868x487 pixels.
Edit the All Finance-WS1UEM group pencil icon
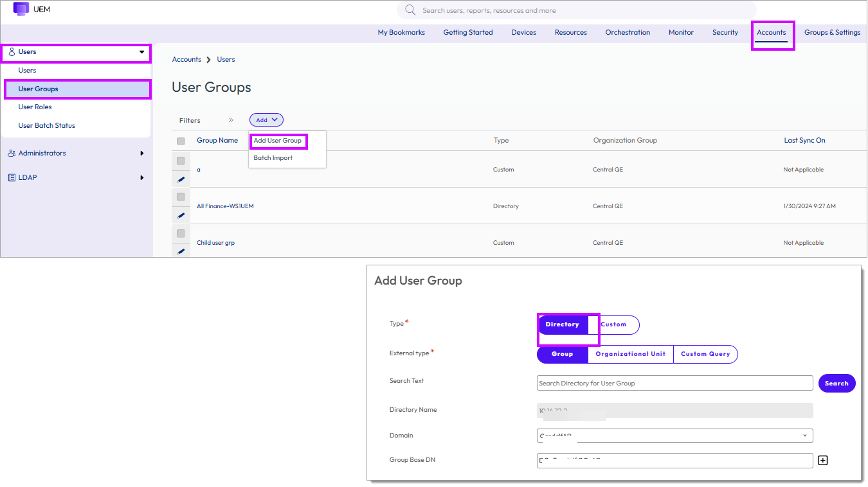pos(181,216)
